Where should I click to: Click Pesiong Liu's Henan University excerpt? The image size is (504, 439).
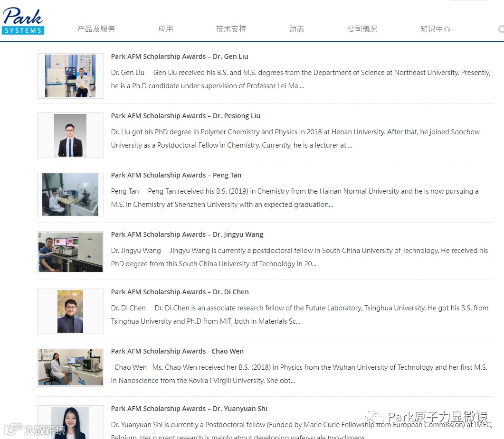pos(295,139)
